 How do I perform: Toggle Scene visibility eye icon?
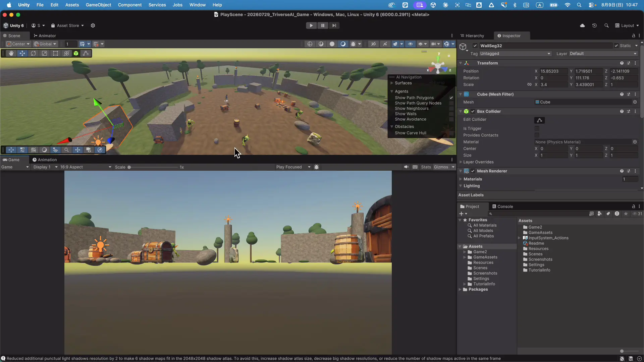coord(410,44)
